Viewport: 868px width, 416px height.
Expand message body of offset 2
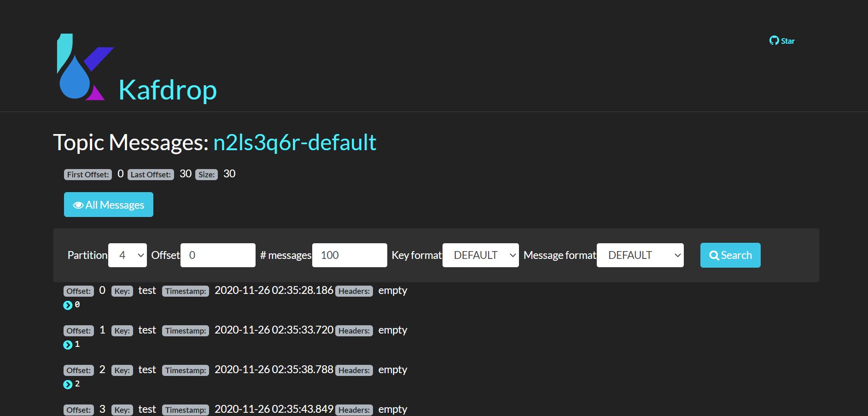pyautogui.click(x=68, y=384)
